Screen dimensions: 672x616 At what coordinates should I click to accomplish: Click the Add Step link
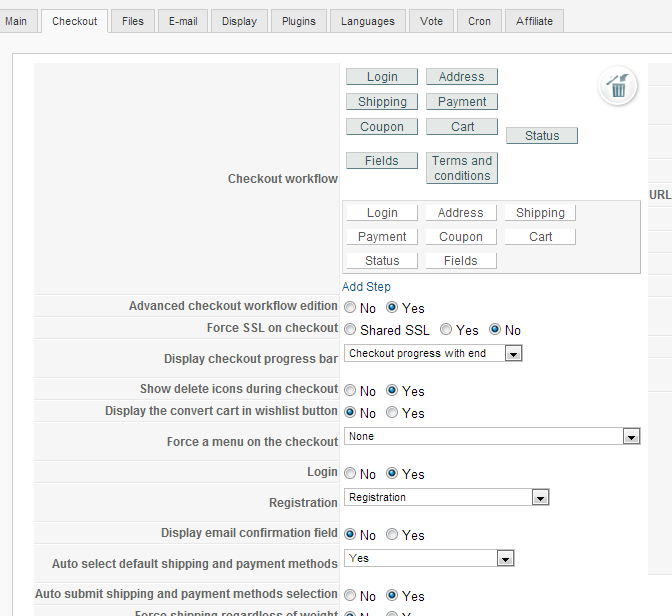coord(366,287)
